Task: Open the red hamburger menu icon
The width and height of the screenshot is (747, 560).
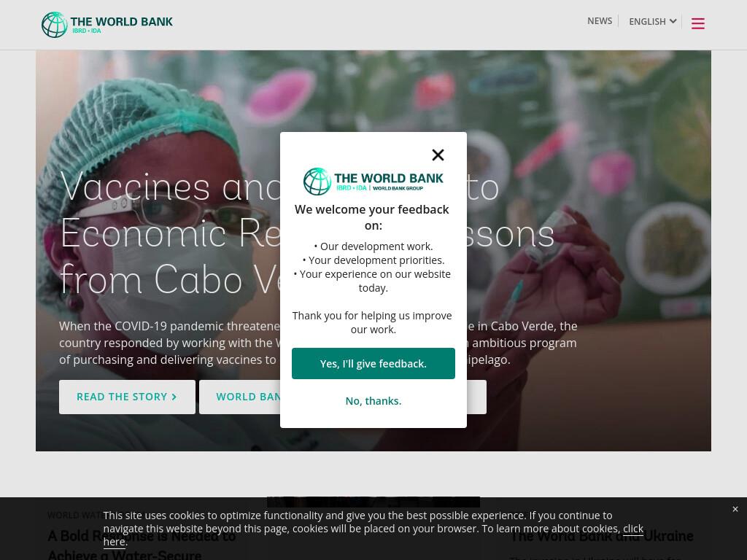Action: [698, 23]
